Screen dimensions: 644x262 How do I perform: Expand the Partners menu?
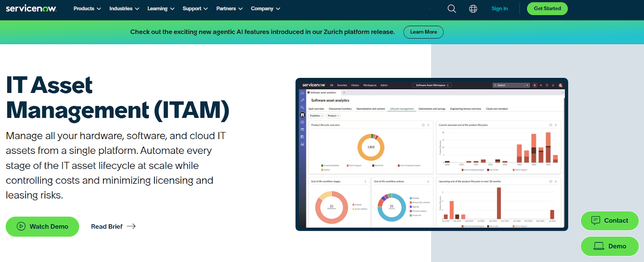point(229,8)
